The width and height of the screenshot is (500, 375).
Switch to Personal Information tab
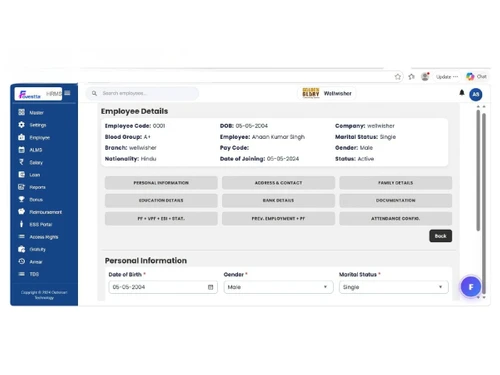coord(161,183)
